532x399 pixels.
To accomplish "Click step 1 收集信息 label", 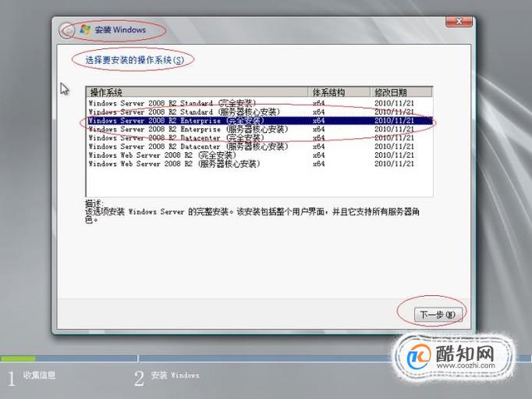I will 39,376.
